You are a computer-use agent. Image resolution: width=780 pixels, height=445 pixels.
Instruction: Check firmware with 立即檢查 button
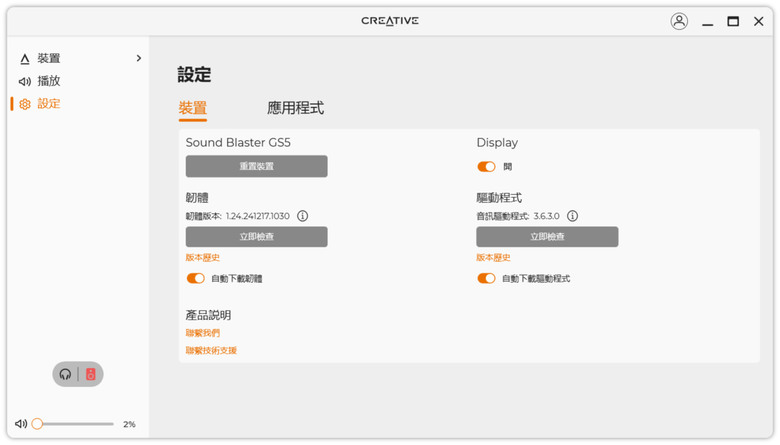tap(257, 237)
